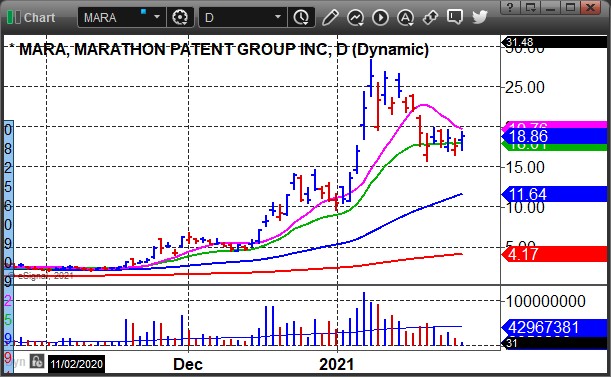The image size is (611, 377).
Task: Click the Twitter bird share icon
Action: click(x=480, y=17)
